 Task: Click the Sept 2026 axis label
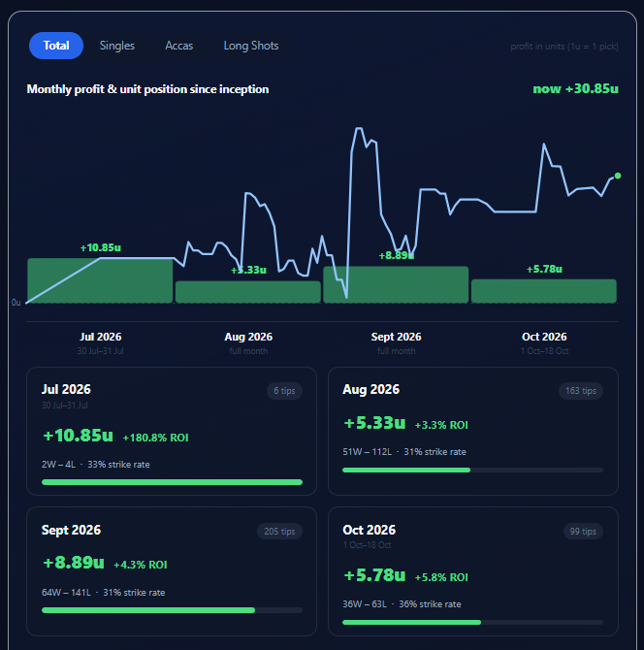tap(396, 337)
